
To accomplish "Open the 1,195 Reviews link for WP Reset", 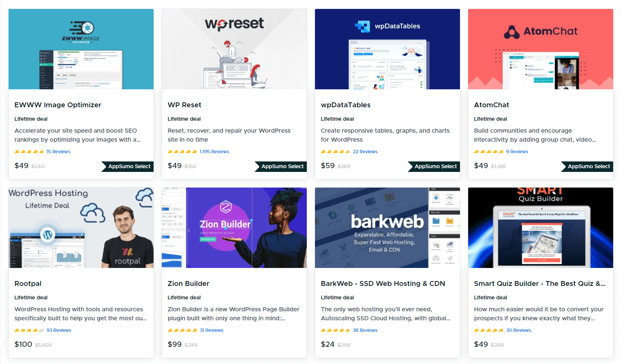I will tap(214, 152).
